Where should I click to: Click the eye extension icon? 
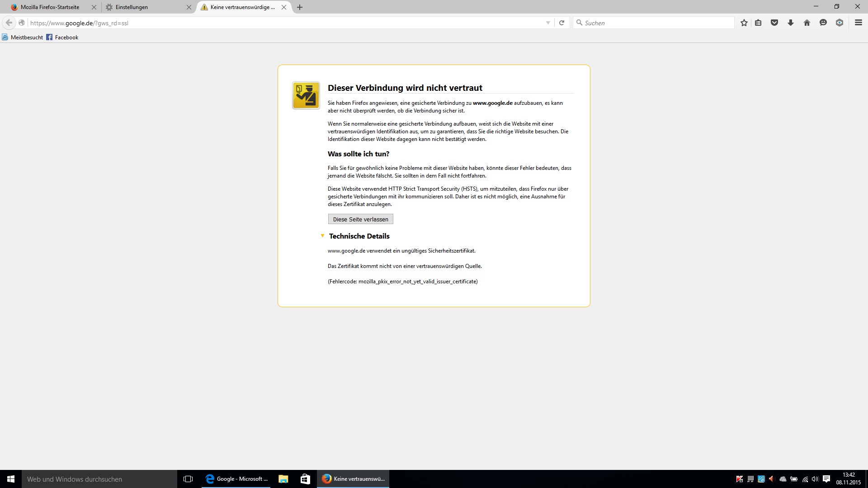840,23
